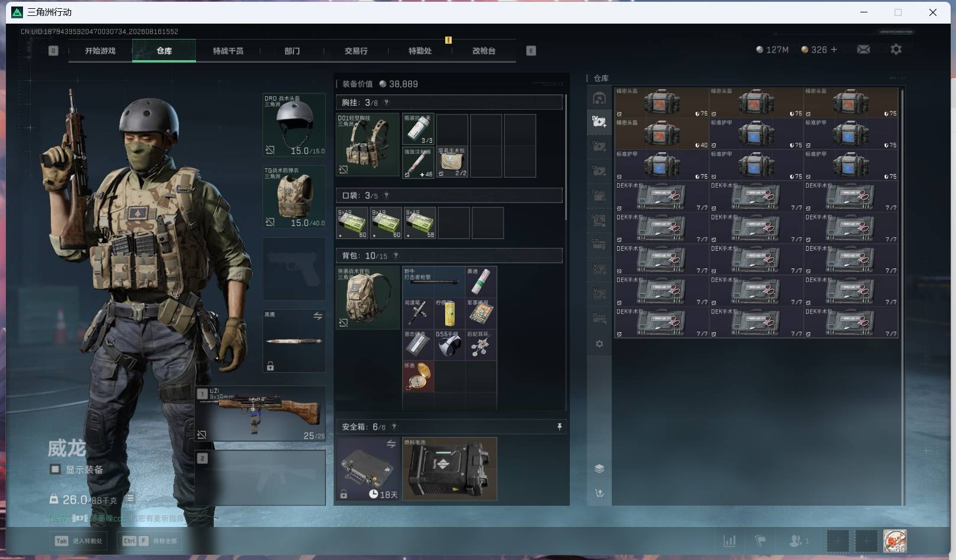
Task: Open the mail envelope icon
Action: (x=863, y=50)
